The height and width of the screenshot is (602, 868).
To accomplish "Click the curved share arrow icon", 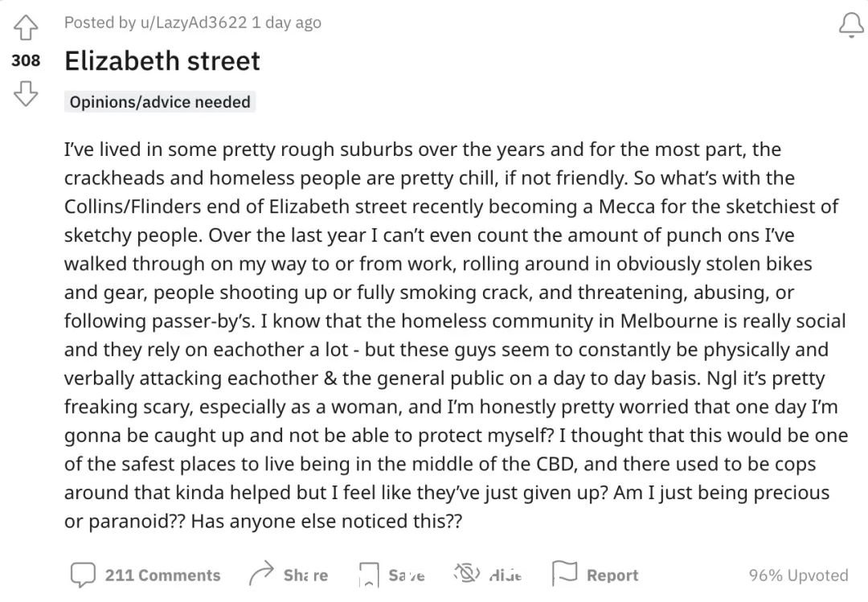I will pyautogui.click(x=262, y=574).
